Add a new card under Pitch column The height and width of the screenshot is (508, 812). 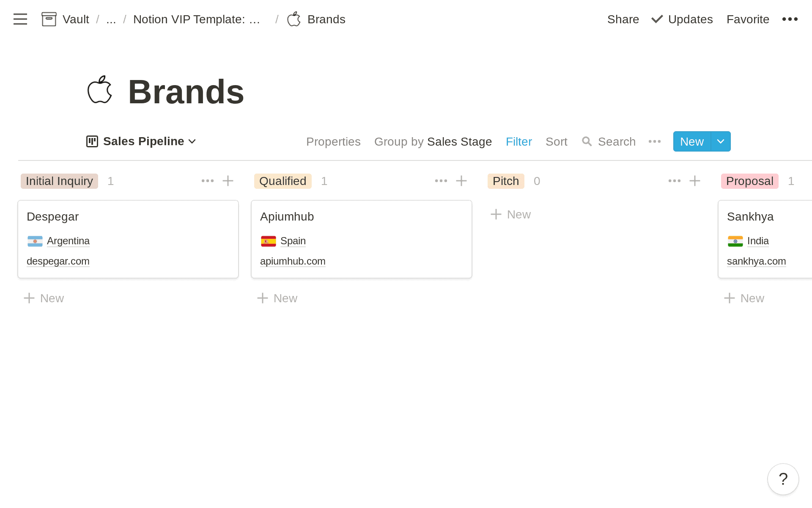click(510, 214)
